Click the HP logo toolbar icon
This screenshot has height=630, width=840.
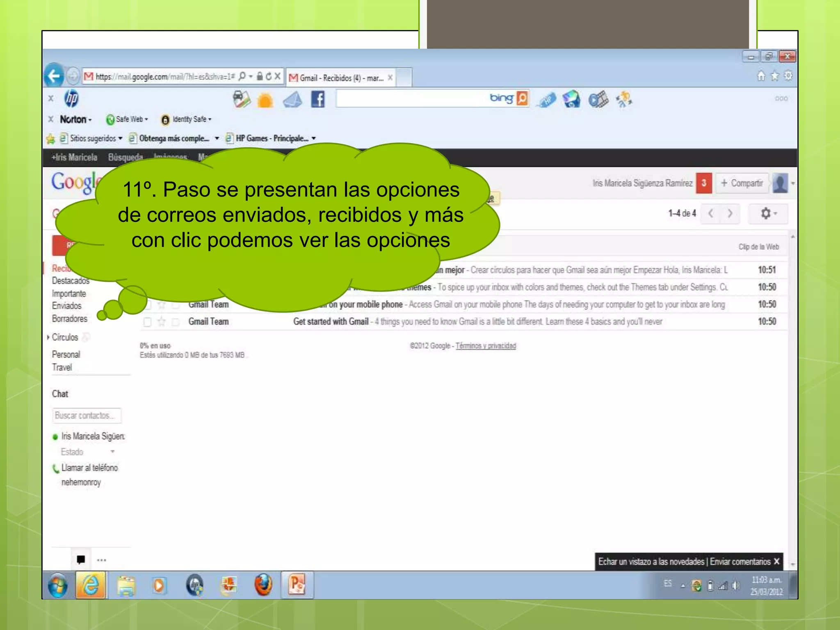[x=71, y=98]
